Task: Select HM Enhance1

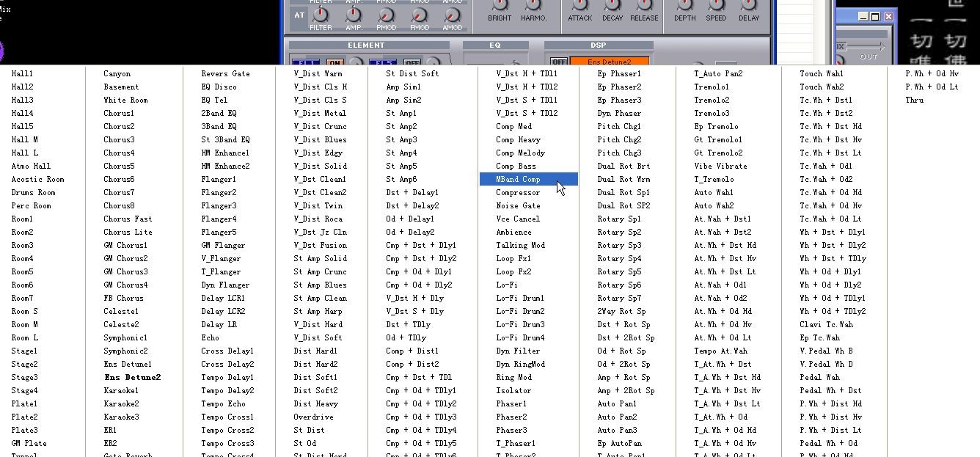Action: [225, 153]
